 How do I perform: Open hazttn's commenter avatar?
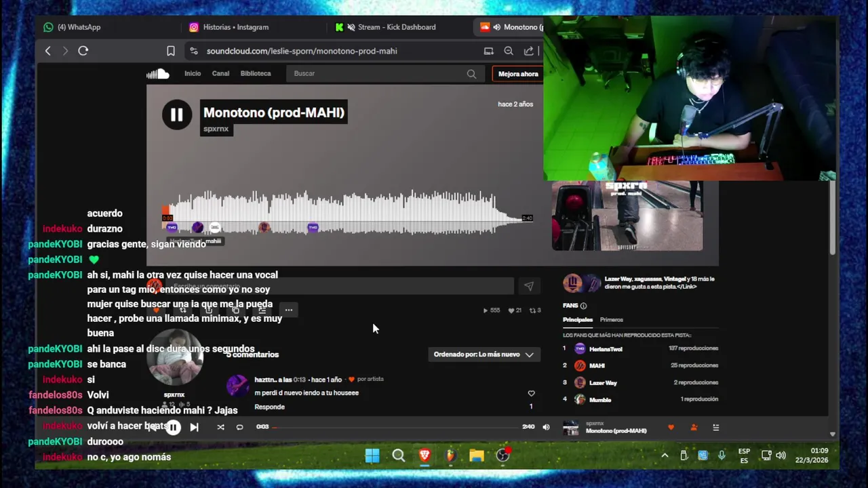(x=237, y=386)
